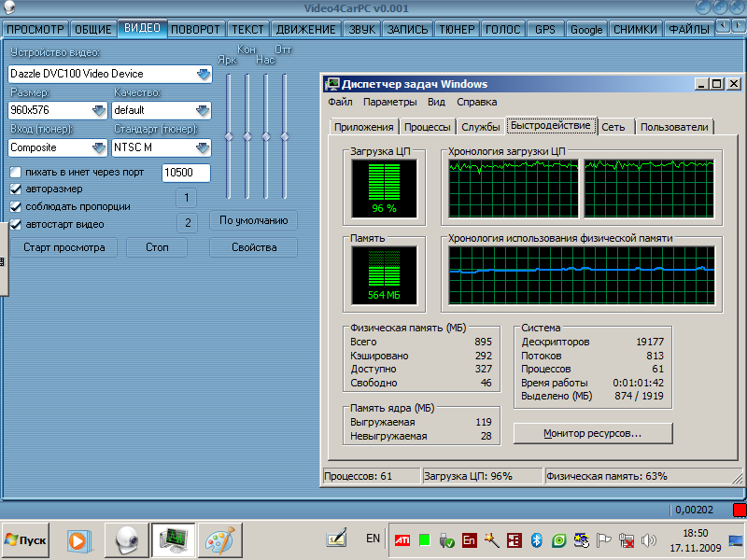Click the webcam icon in the taskbar
The height and width of the screenshot is (560, 747).
point(127,539)
